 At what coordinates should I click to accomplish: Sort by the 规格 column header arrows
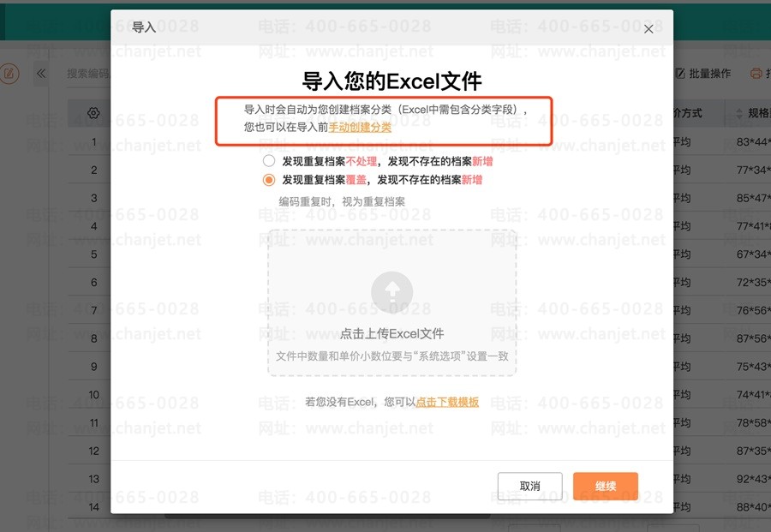pyautogui.click(x=739, y=114)
